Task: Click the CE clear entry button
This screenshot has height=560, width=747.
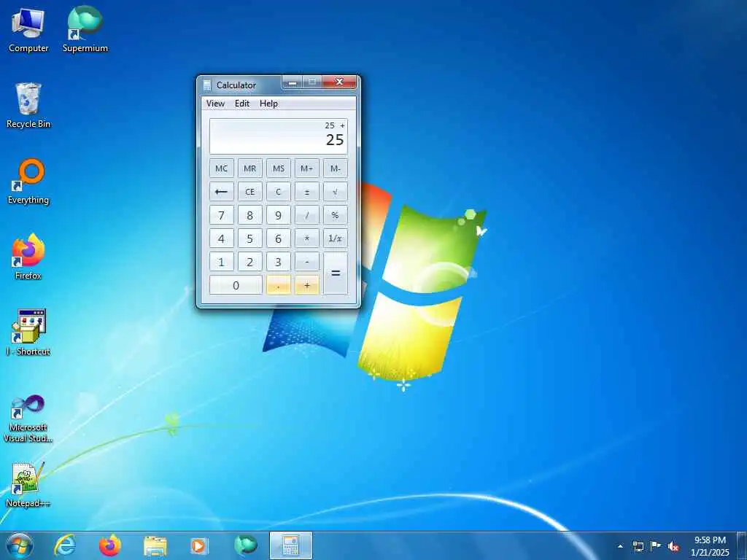Action: (250, 192)
